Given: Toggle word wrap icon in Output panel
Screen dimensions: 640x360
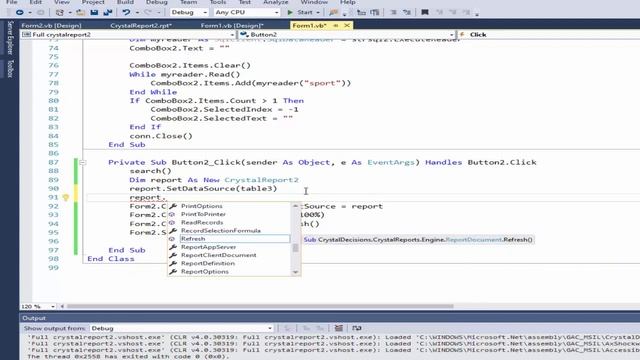Looking at the screenshot, I should point(357,328).
